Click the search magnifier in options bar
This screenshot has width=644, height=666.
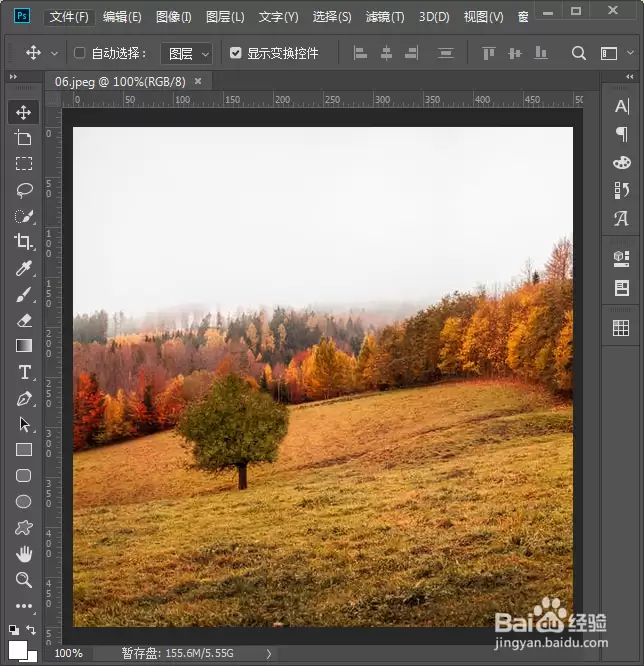click(x=579, y=54)
